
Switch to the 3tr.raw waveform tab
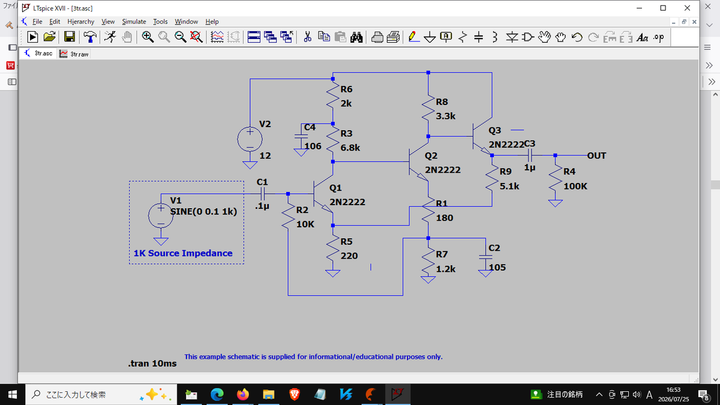[x=73, y=54]
